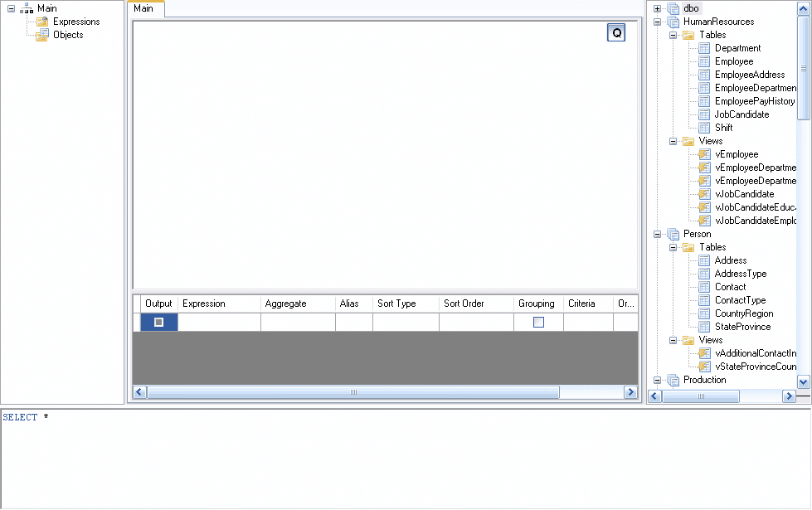812x510 pixels.
Task: Select the Department table in HumanResources
Action: [x=737, y=48]
